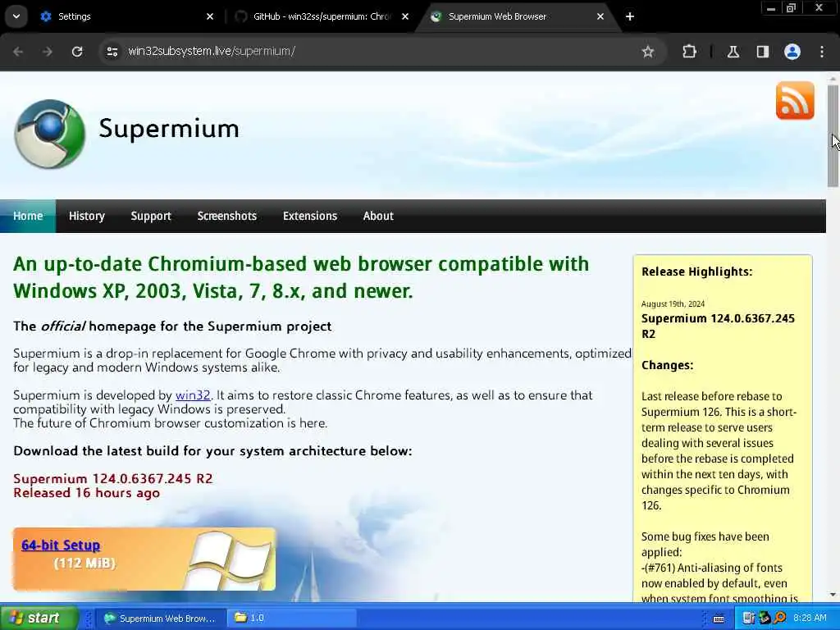Follow the win32 developer link
This screenshot has height=630, width=840.
point(193,395)
